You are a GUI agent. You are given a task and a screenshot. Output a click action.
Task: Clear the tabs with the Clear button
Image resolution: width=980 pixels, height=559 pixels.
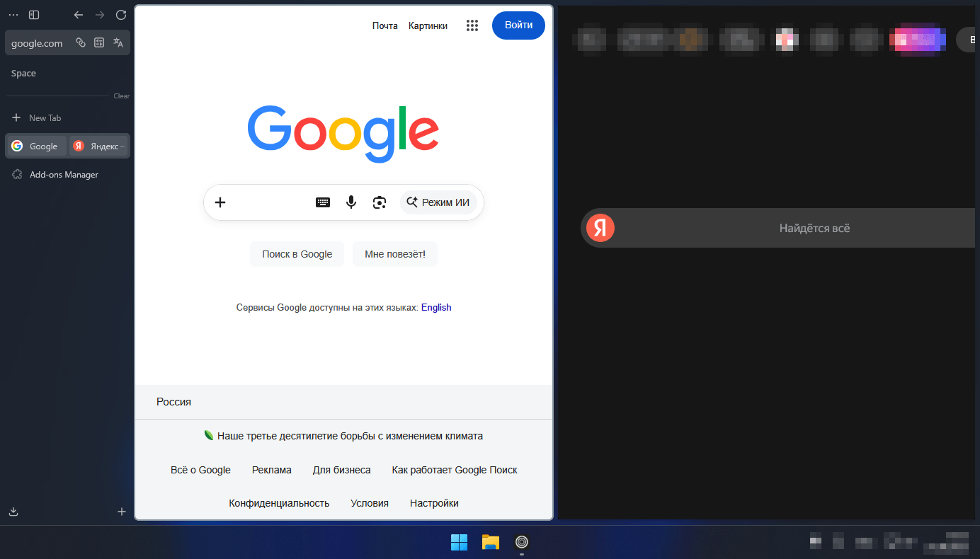pos(122,96)
